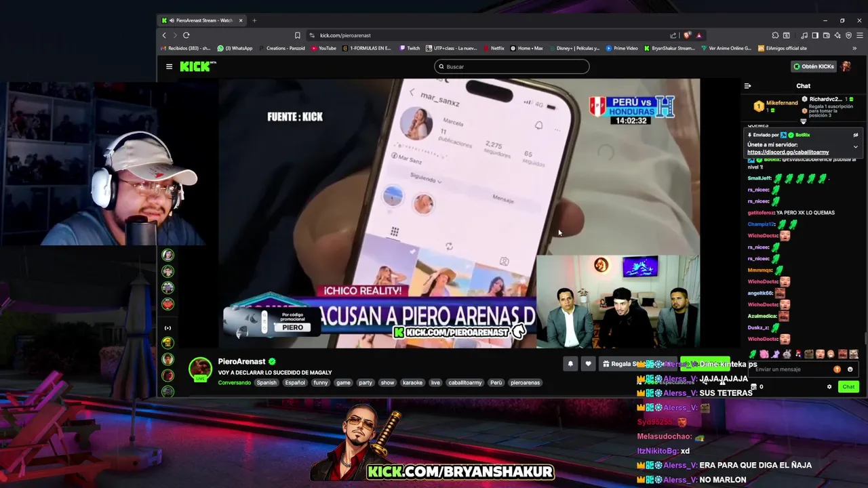Open chat settings gear icon
868x488 pixels.
point(829,386)
